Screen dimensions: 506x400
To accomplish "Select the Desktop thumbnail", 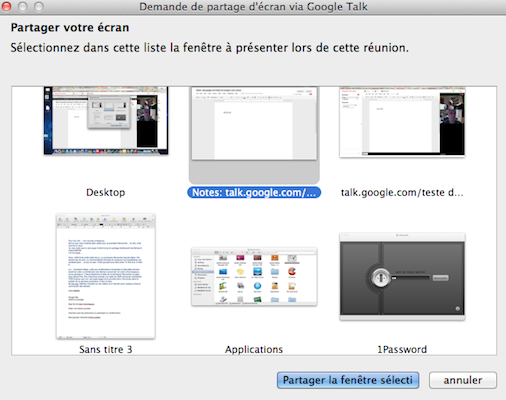I will tap(106, 121).
